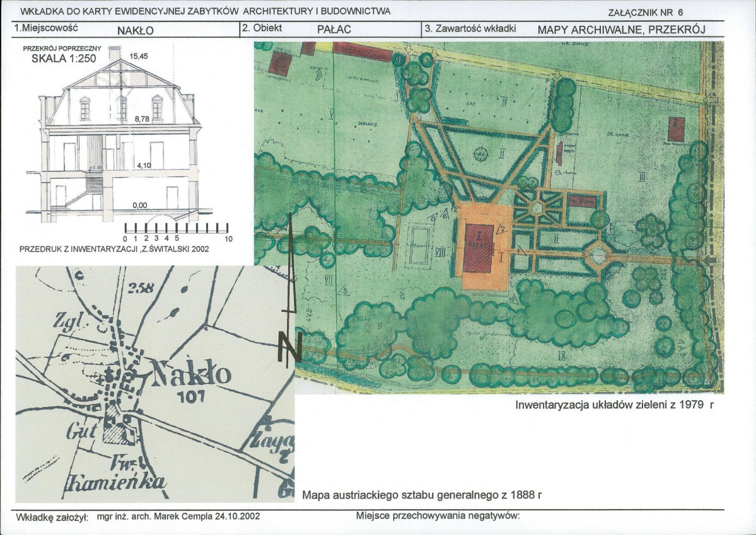Click the orange courtyard around the palace

[482, 247]
